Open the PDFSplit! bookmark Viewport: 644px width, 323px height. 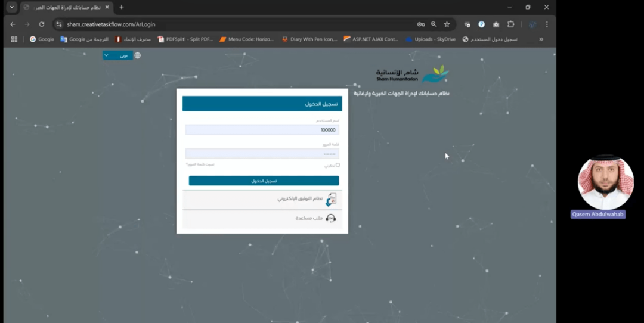(x=185, y=39)
